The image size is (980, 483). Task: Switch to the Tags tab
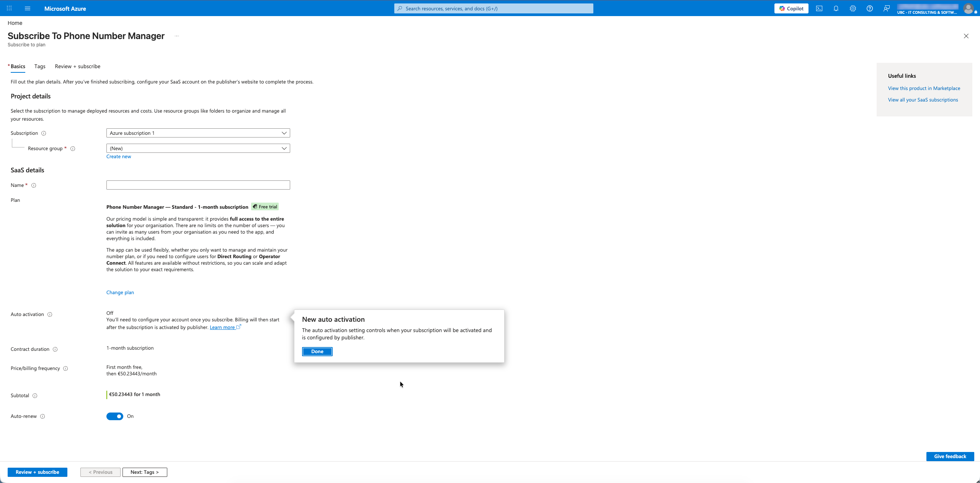click(40, 66)
